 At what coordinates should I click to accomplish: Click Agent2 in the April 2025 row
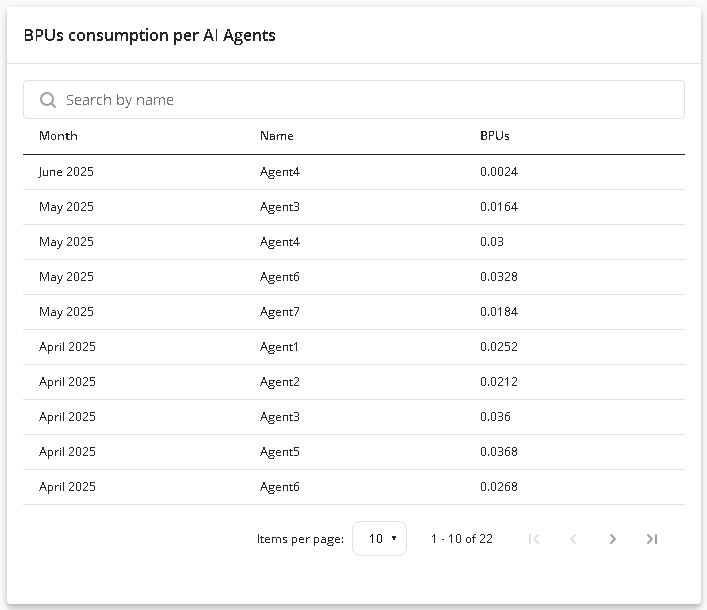(280, 382)
